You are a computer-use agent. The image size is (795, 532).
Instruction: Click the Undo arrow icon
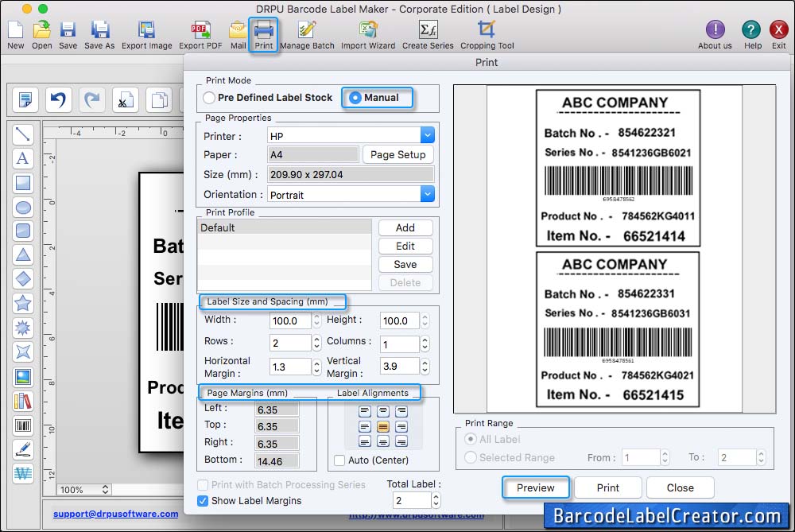[x=58, y=99]
